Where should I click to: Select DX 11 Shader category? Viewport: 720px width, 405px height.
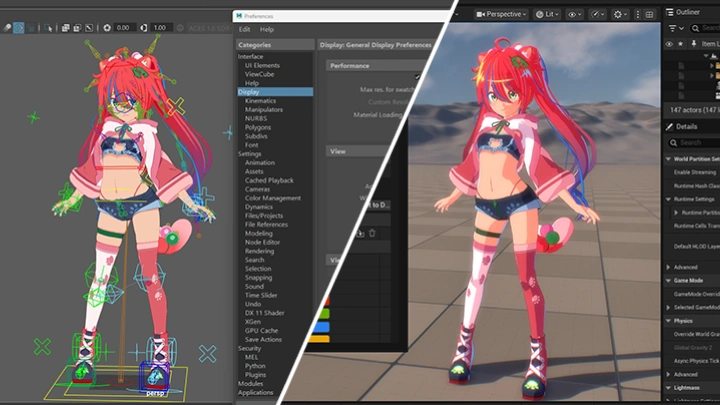coord(264,313)
